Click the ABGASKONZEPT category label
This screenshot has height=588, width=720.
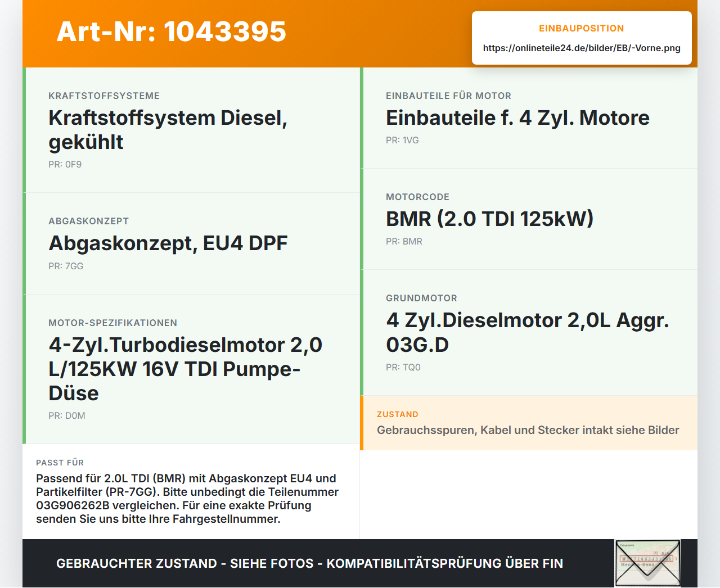[89, 221]
